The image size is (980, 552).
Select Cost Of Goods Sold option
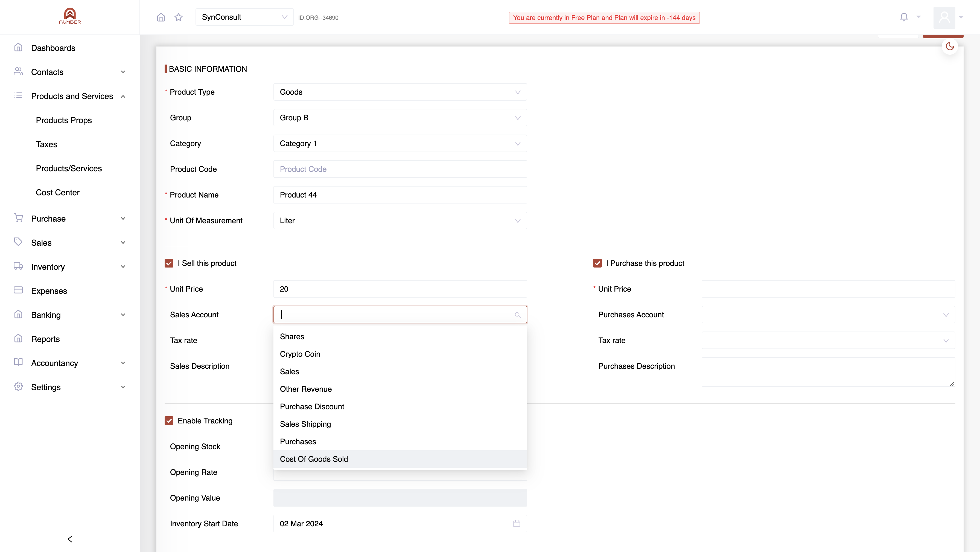(x=400, y=459)
